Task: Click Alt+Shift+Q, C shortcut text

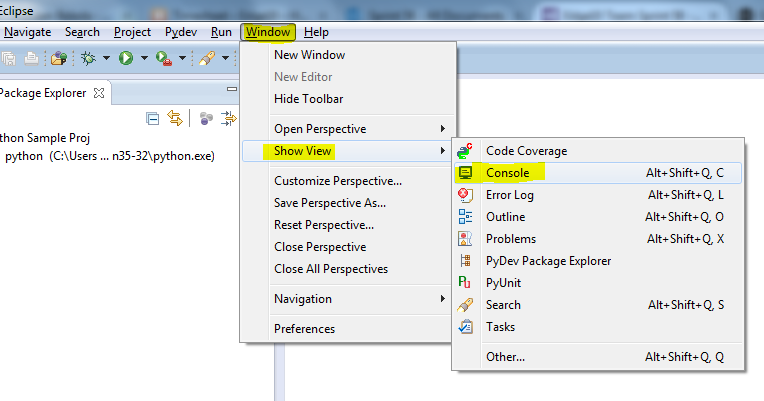Action: [685, 173]
